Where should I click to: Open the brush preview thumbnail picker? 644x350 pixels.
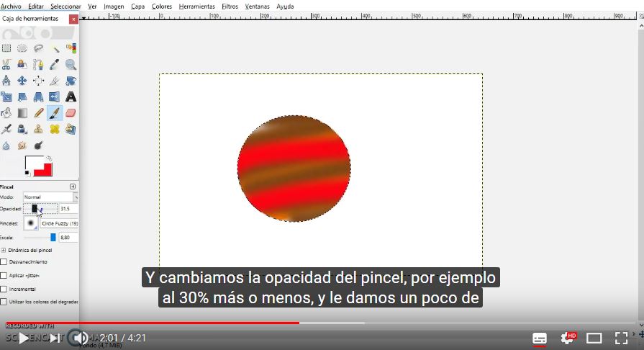click(x=30, y=223)
